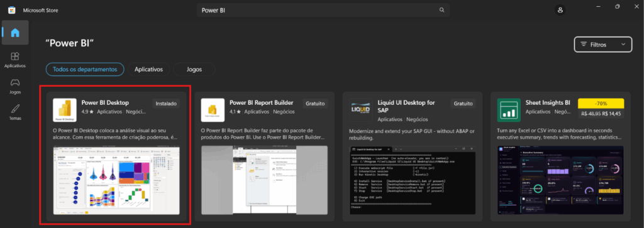Click the -70% discount badge
This screenshot has width=644, height=228.
[x=601, y=104]
